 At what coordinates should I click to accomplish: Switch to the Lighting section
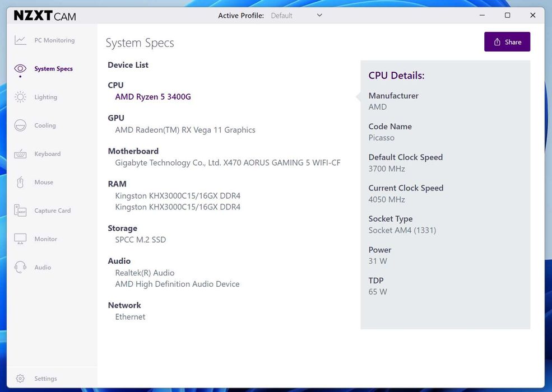(x=46, y=97)
